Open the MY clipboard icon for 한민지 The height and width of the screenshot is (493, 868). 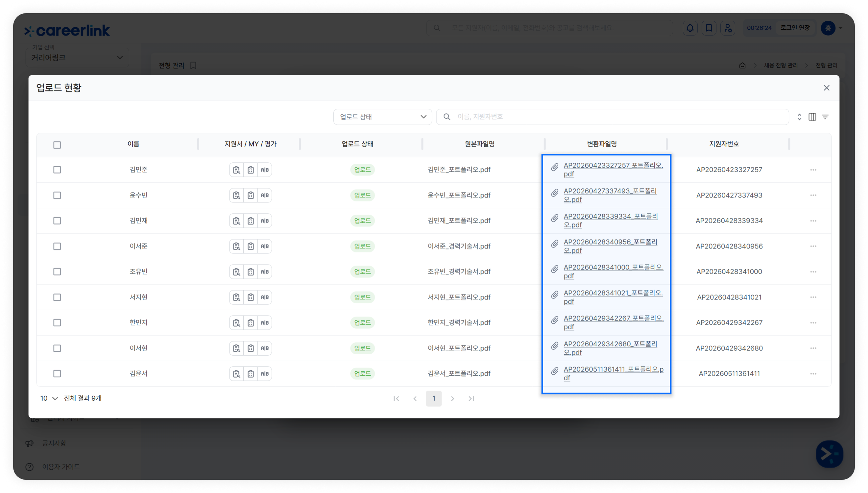251,323
